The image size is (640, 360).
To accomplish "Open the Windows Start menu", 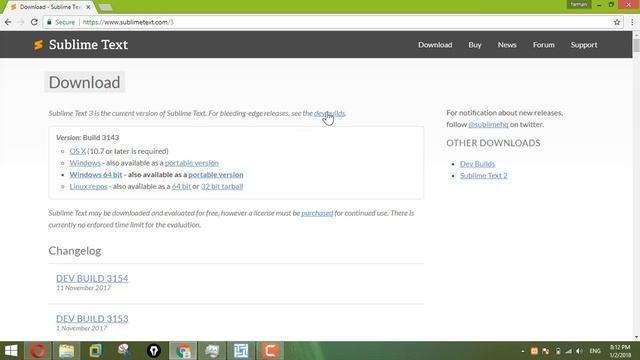I will (x=11, y=351).
